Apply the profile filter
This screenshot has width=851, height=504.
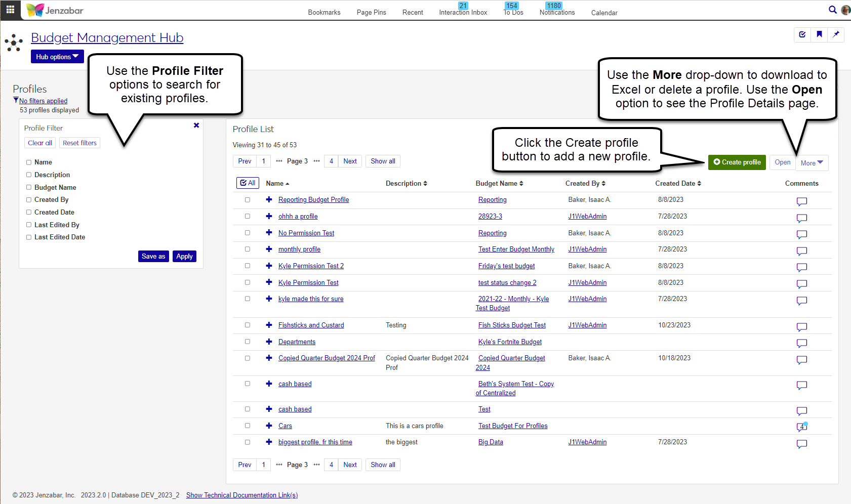184,257
